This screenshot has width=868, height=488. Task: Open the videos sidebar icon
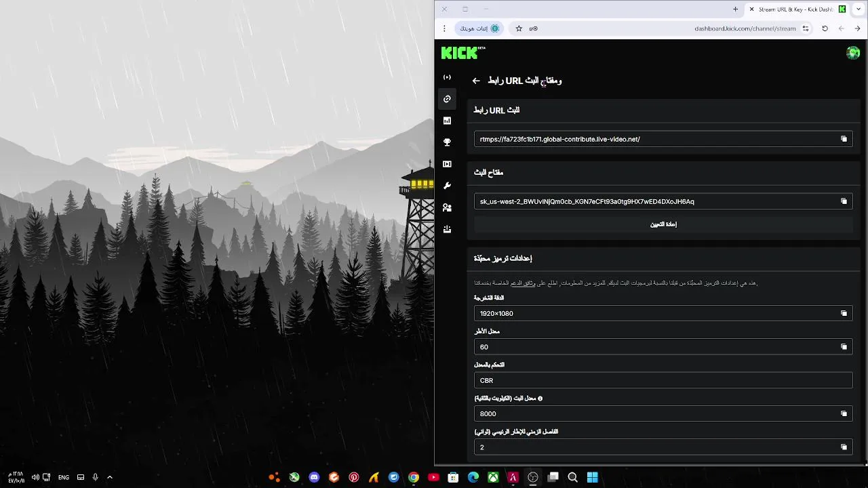point(447,164)
